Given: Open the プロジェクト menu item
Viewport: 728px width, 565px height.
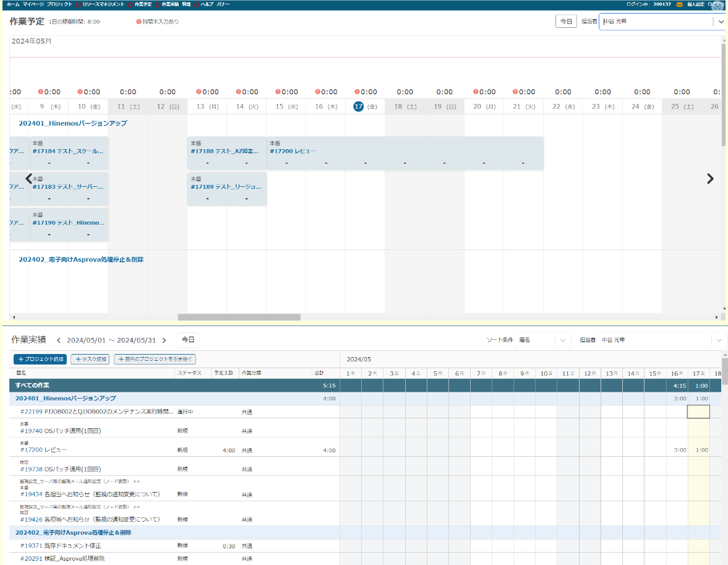Looking at the screenshot, I should coord(59,4).
